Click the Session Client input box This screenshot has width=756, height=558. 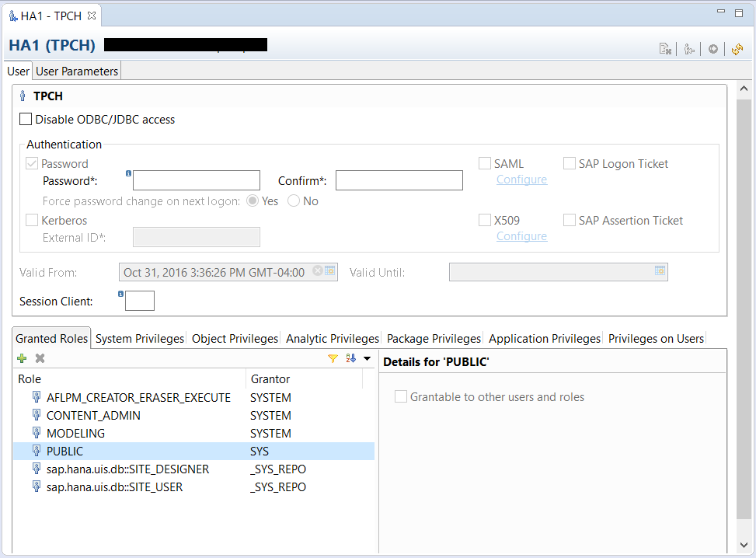[x=140, y=301]
